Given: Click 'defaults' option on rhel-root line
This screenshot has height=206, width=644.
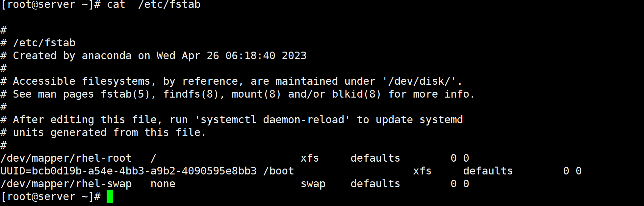Looking at the screenshot, I should click(x=375, y=158).
